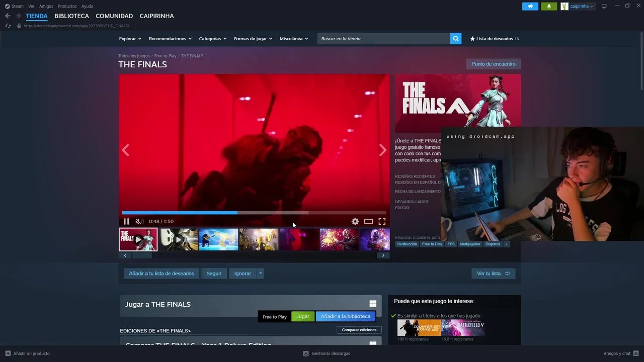Viewport: 644px width, 362px height.
Task: Open Counter-Strike 2 recommendation
Action: 419,328
